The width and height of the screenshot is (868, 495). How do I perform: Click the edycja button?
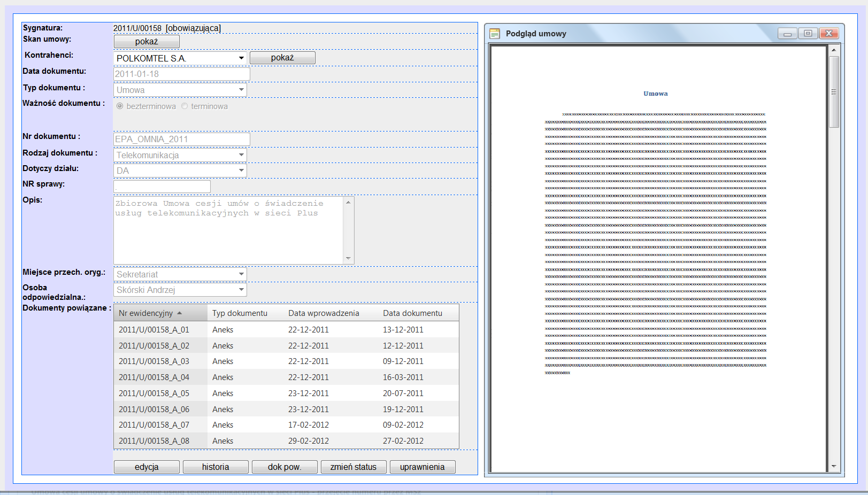point(147,467)
